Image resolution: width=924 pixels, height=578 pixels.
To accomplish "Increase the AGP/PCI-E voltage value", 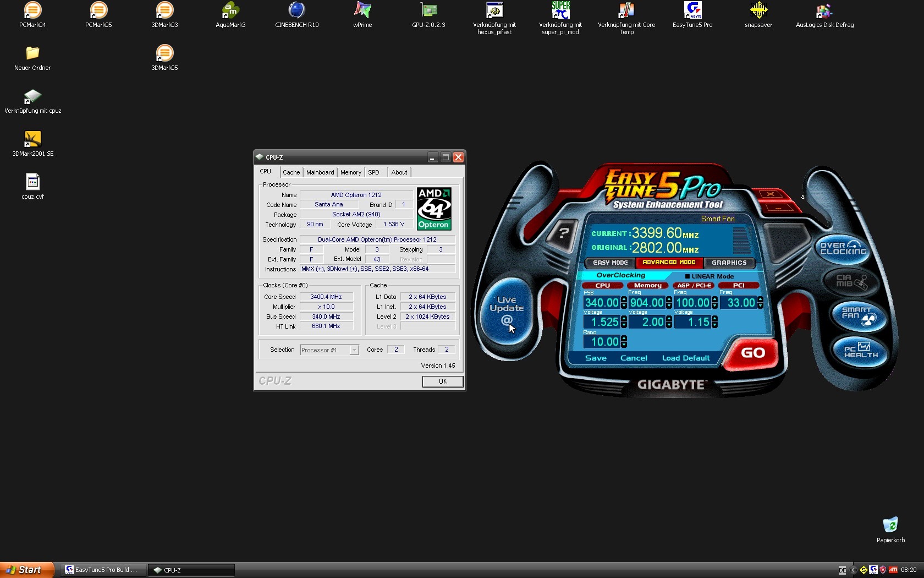I will pyautogui.click(x=714, y=319).
